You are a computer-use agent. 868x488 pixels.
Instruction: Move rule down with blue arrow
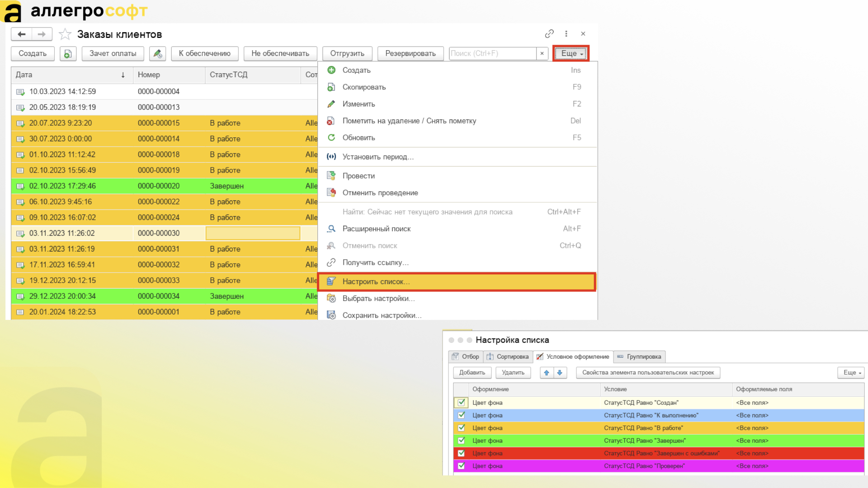pyautogui.click(x=560, y=372)
